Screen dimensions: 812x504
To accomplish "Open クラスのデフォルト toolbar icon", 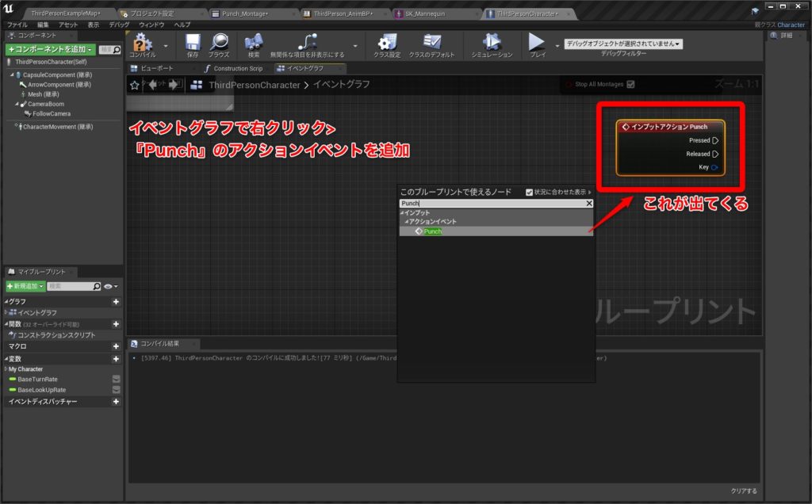I will [431, 43].
